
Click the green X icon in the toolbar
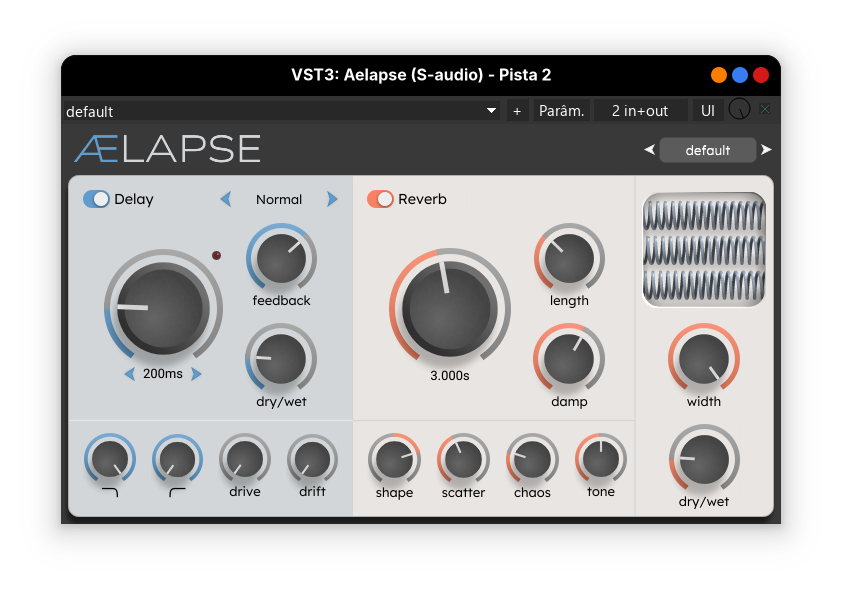click(x=763, y=110)
